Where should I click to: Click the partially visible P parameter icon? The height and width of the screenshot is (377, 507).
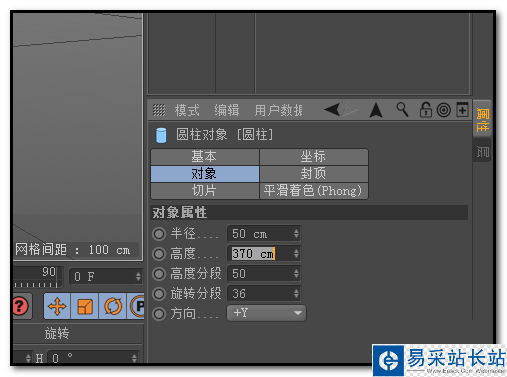point(137,306)
